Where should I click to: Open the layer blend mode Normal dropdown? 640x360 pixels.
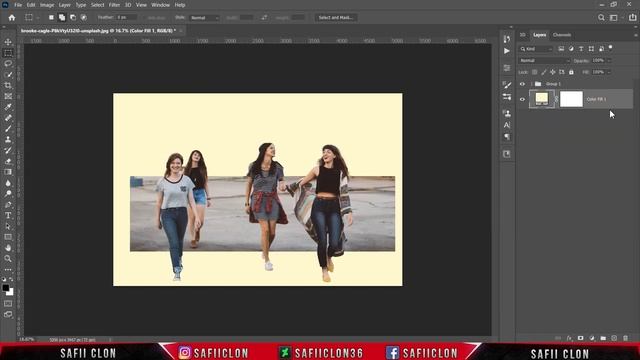(x=544, y=60)
